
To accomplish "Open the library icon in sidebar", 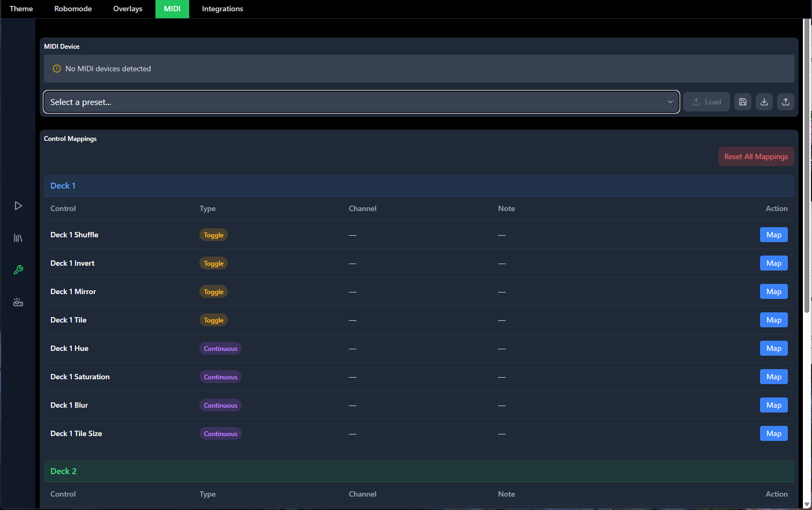I will click(x=18, y=238).
